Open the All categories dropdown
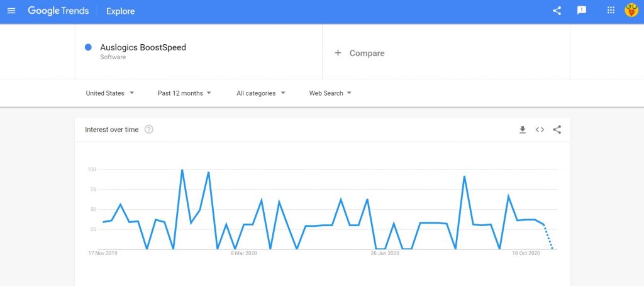This screenshot has width=644, height=286. click(261, 93)
